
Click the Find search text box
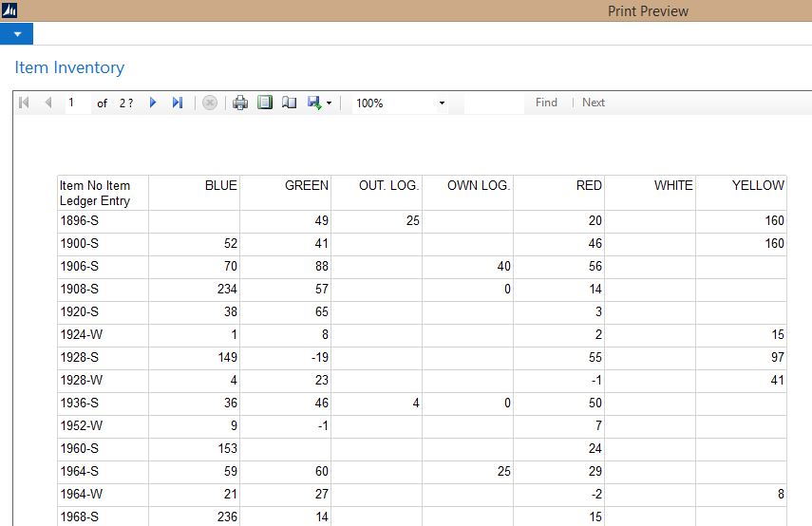[494, 103]
